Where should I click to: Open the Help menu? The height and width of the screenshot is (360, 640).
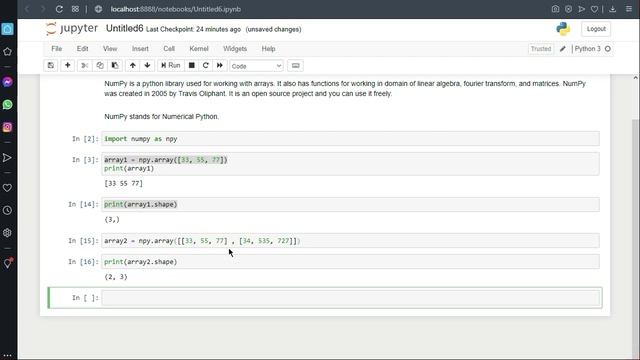click(x=268, y=49)
